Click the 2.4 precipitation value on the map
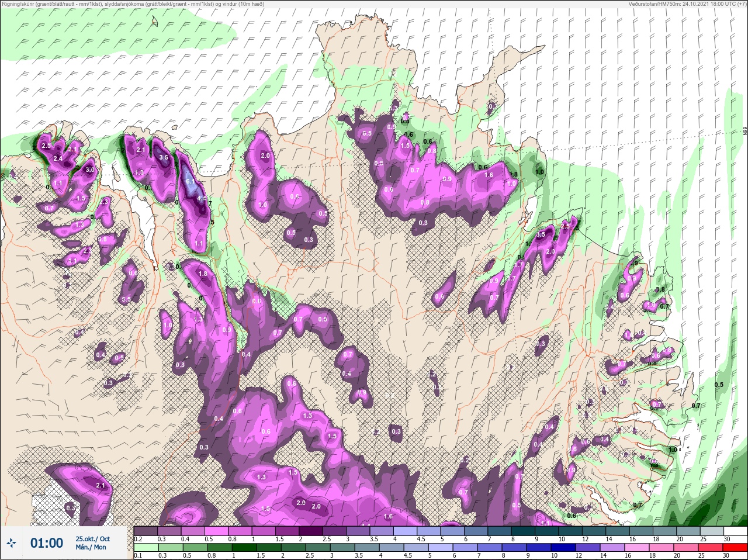This screenshot has width=748, height=560. (x=58, y=158)
